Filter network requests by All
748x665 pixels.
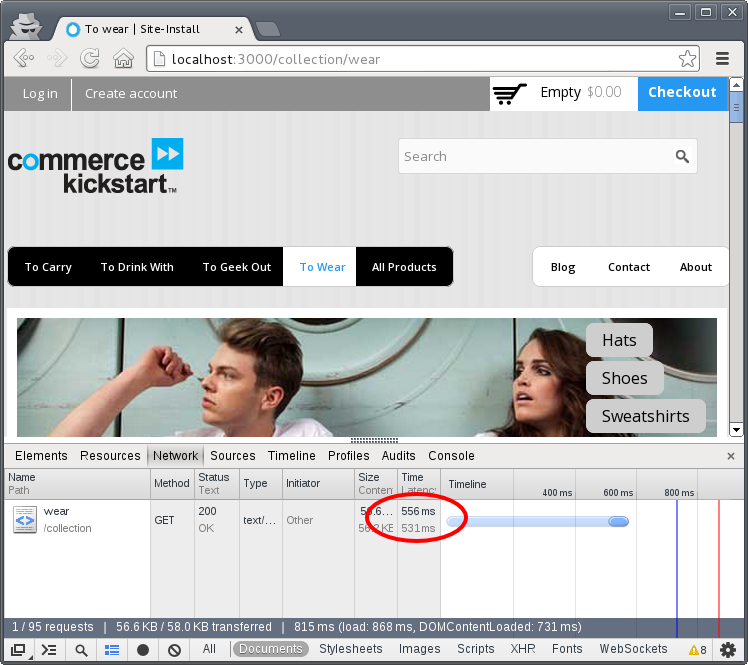point(209,649)
